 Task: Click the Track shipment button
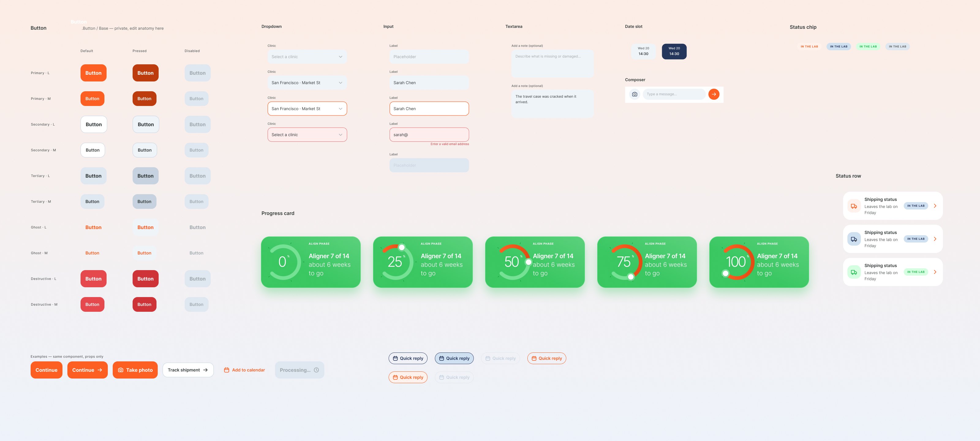click(x=188, y=370)
